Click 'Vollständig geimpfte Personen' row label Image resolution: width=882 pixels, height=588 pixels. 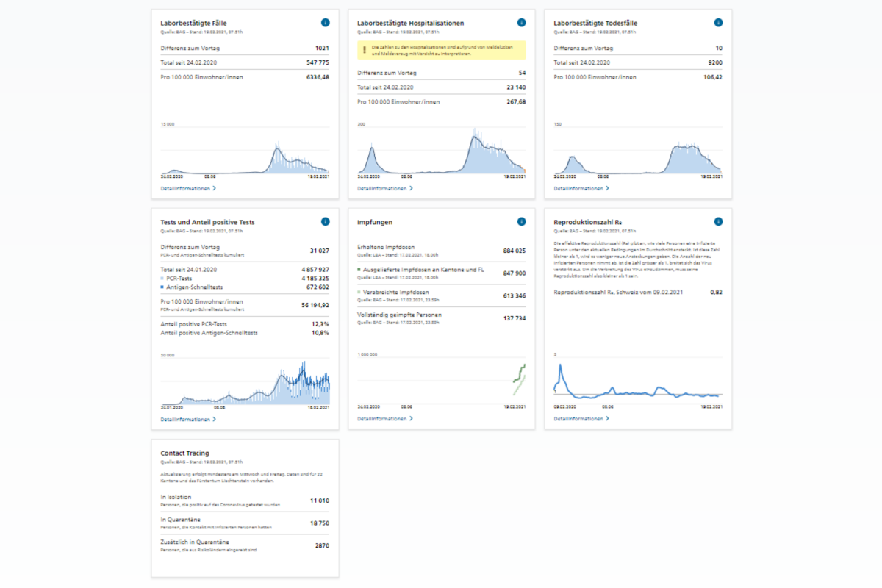click(400, 315)
